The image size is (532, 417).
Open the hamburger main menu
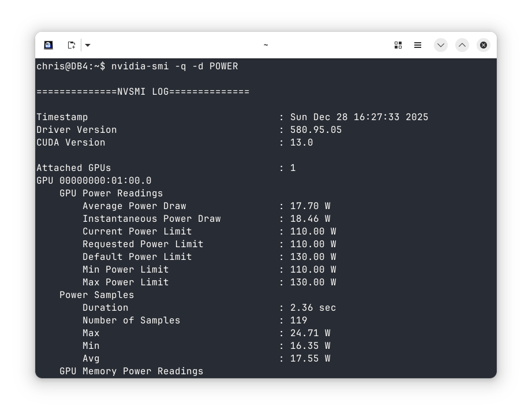point(418,45)
